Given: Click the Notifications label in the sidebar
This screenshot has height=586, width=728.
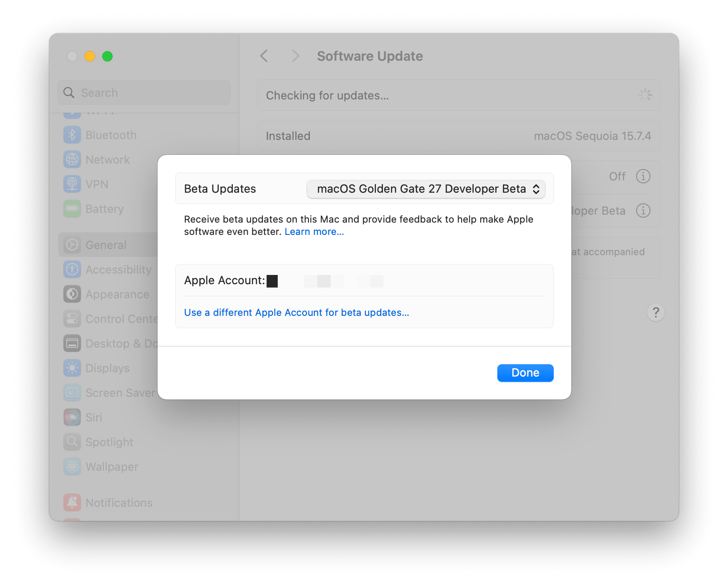Looking at the screenshot, I should pos(119,503).
